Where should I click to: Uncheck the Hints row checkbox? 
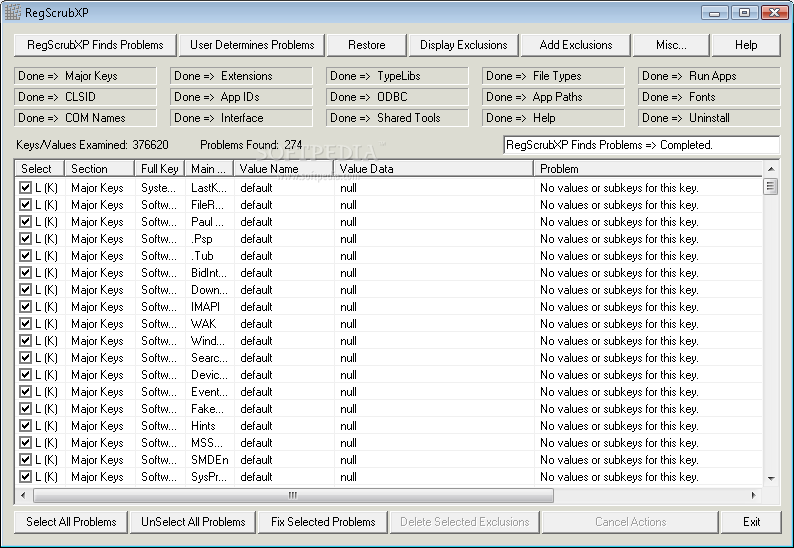[x=25, y=425]
